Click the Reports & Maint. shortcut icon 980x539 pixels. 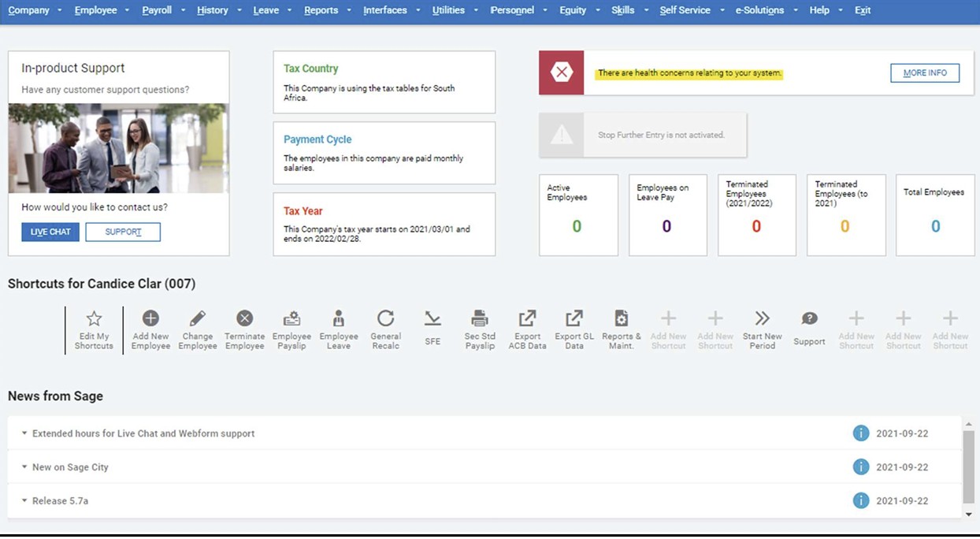pos(622,319)
